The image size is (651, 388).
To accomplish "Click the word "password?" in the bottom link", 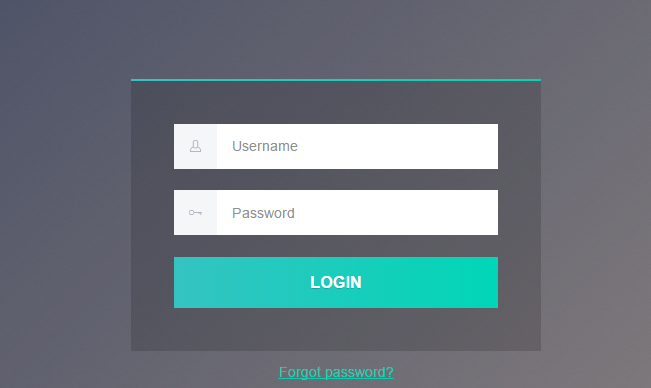I will click(x=359, y=373).
